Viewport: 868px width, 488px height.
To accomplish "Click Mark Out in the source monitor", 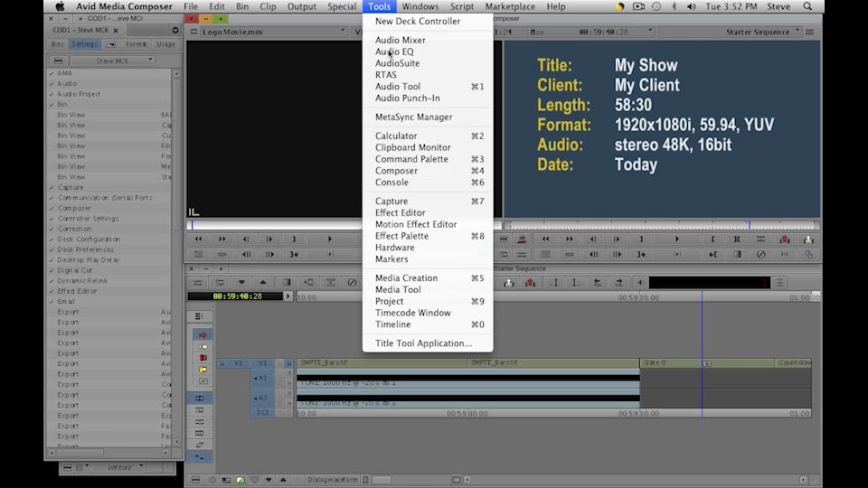I will tap(294, 239).
